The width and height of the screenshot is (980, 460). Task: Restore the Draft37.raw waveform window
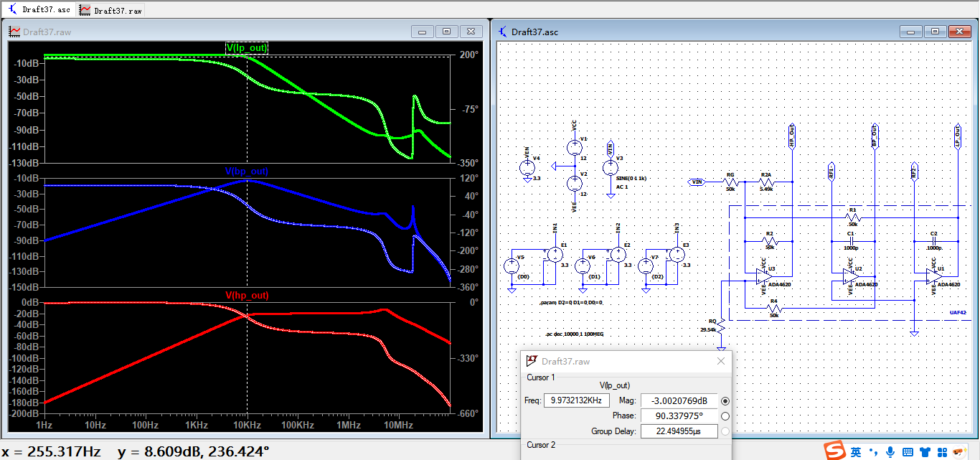(x=447, y=32)
